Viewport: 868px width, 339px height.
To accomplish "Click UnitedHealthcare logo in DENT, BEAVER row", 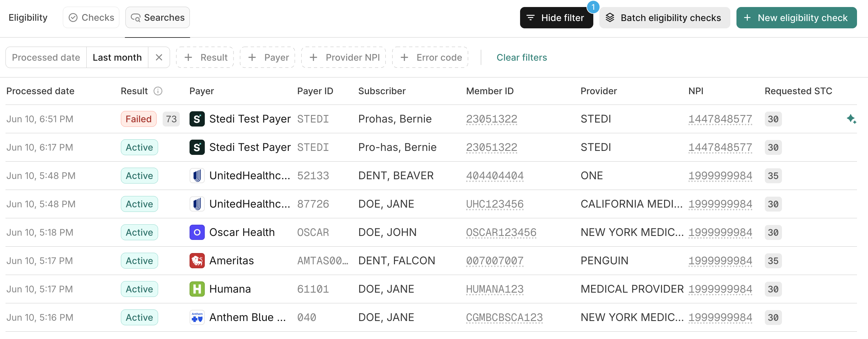I will 197,176.
